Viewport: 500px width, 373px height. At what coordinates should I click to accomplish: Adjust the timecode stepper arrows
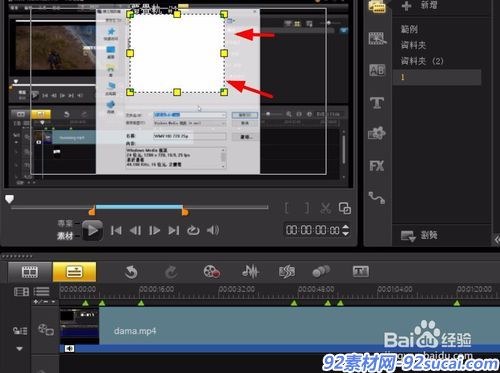pos(346,230)
